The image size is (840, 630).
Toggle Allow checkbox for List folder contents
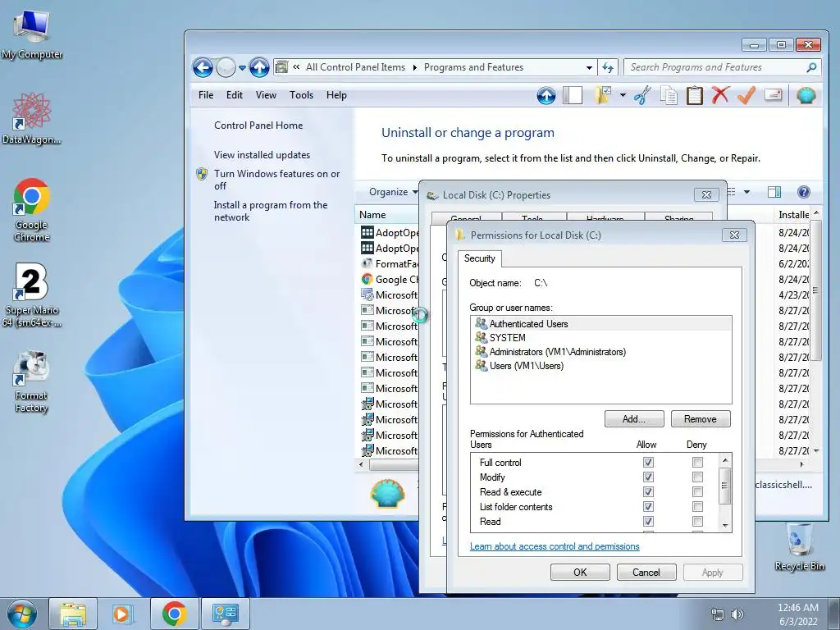(648, 507)
